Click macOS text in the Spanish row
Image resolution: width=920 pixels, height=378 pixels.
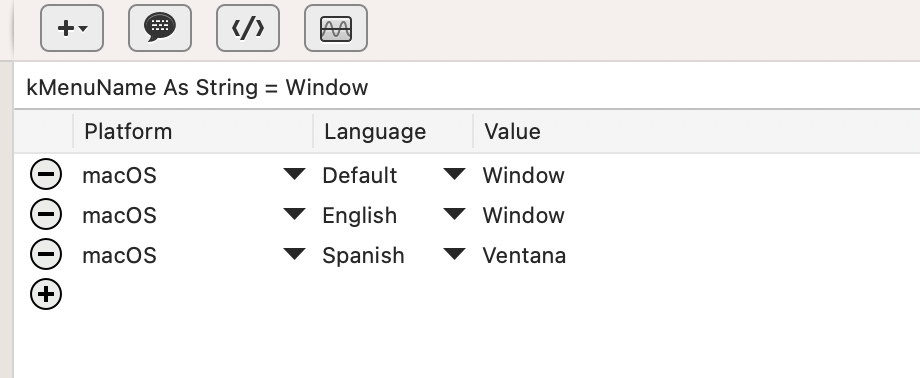click(119, 255)
